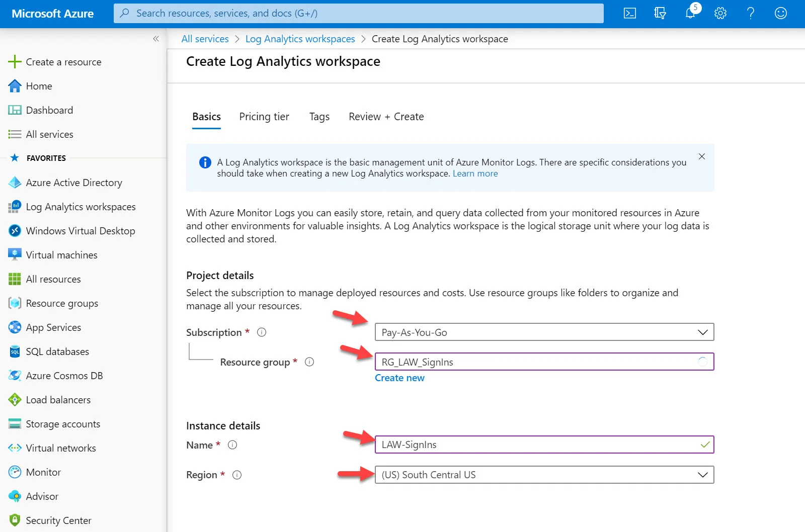Click the "Create Log Analytics workspace" breadcrumb text
Screen dimensions: 805x532
point(440,39)
